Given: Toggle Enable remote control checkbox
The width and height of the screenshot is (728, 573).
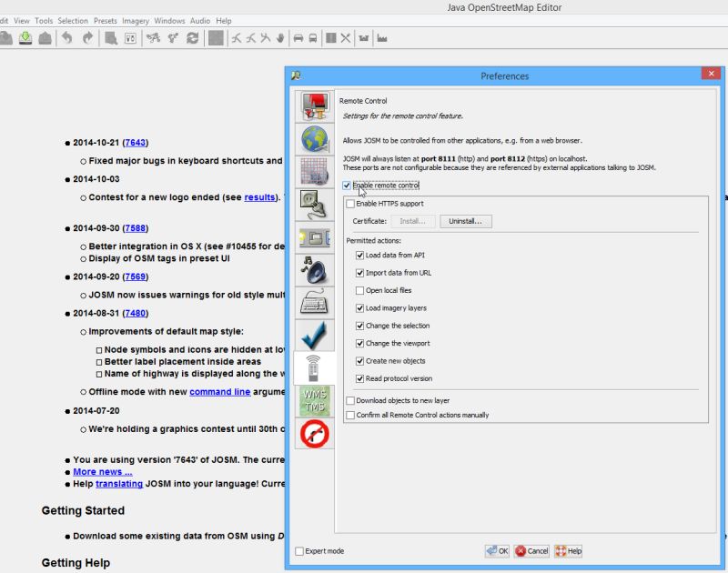Looking at the screenshot, I should coord(347,186).
